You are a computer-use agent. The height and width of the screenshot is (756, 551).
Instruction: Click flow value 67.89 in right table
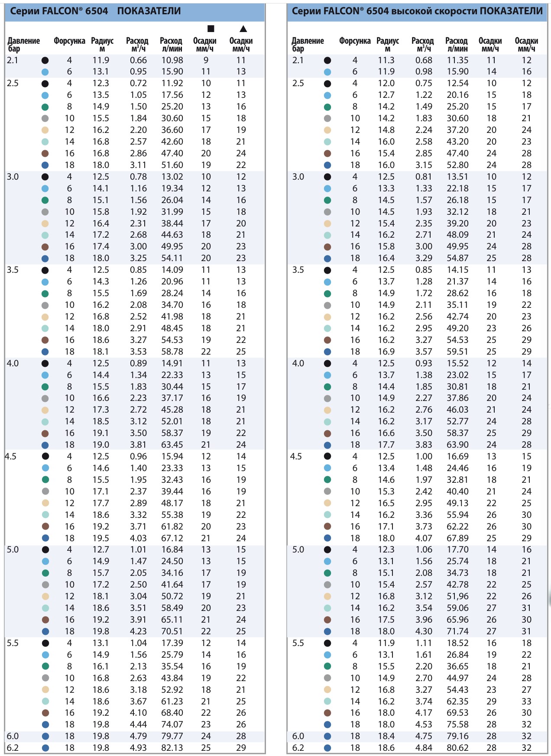[x=458, y=538]
